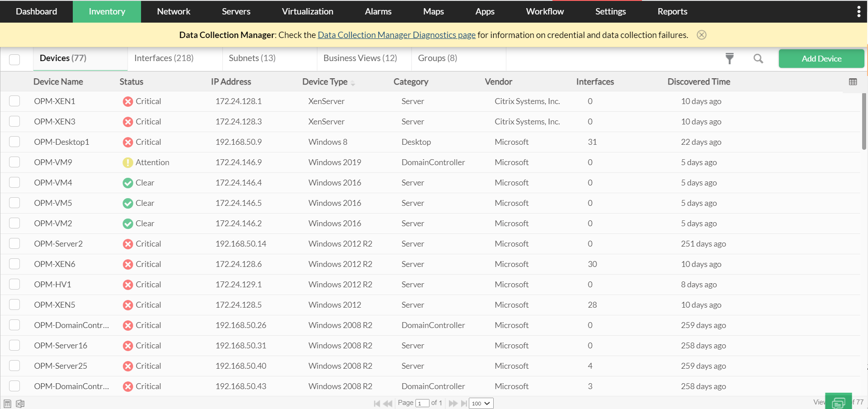Dismiss the Data Collection Manager banner

click(x=701, y=35)
